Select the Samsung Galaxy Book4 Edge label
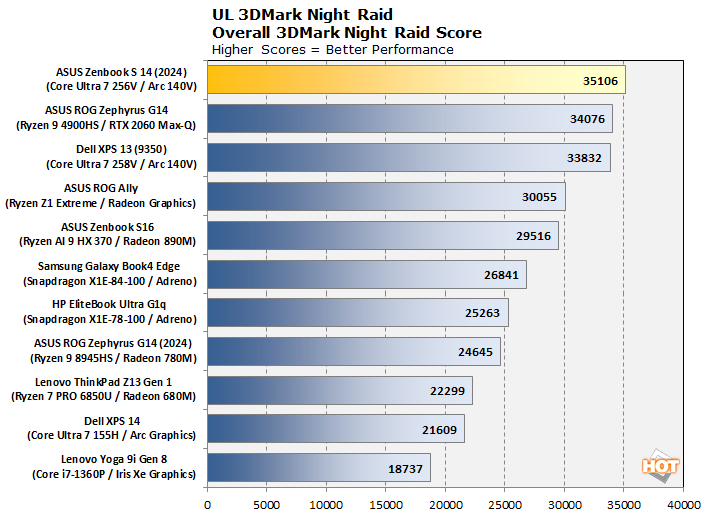The image size is (708, 520). pos(109,266)
